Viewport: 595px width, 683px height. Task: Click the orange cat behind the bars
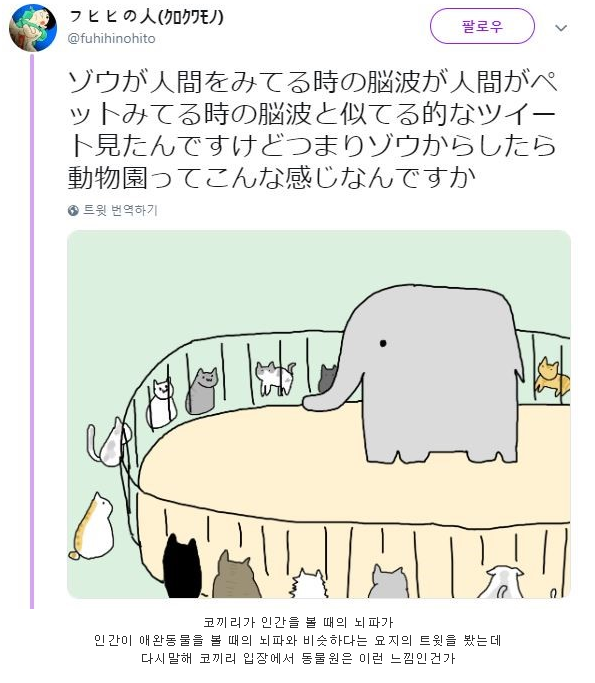552,377
